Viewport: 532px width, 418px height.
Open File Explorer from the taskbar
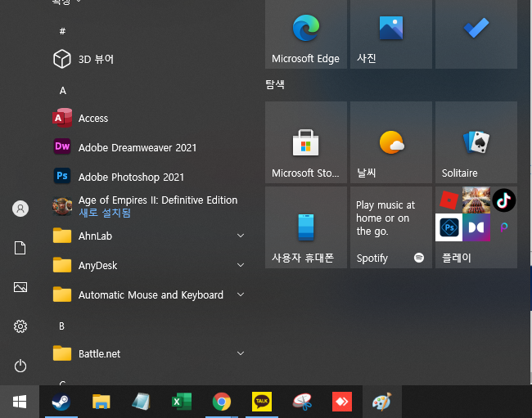[x=101, y=402]
